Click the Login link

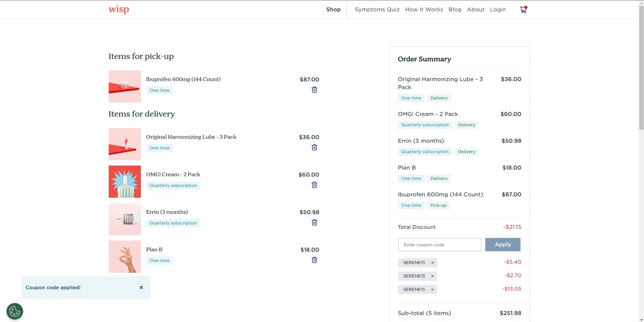(x=498, y=9)
